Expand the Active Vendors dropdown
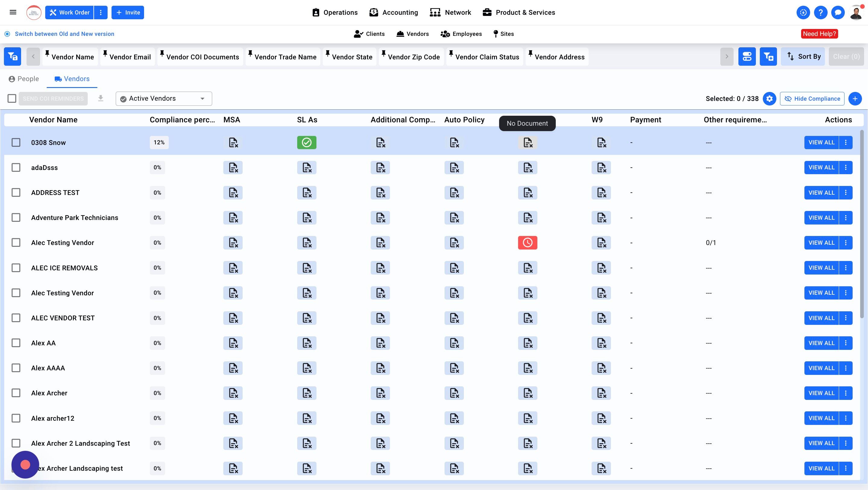This screenshot has height=490, width=868. click(x=164, y=99)
